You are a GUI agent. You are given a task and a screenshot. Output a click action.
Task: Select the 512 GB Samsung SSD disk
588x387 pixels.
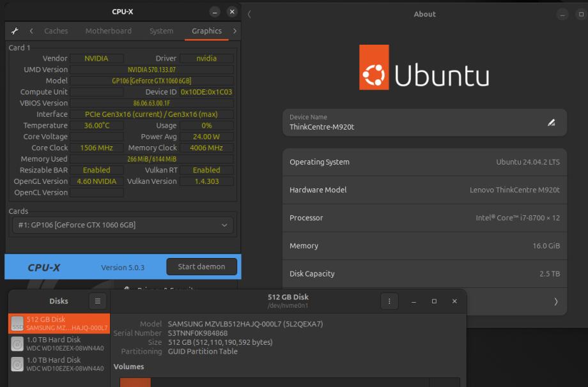click(59, 323)
